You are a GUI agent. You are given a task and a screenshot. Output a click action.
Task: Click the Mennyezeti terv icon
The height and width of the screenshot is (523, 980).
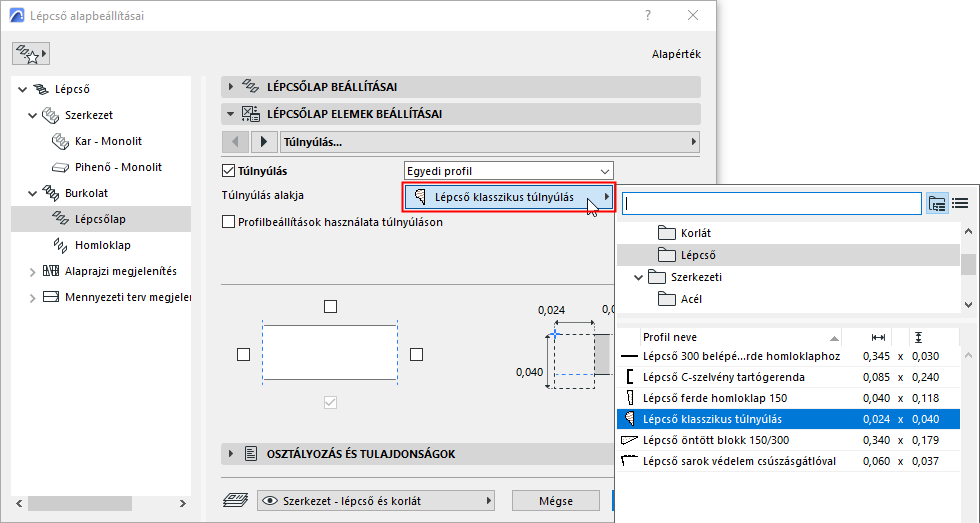pos(51,297)
